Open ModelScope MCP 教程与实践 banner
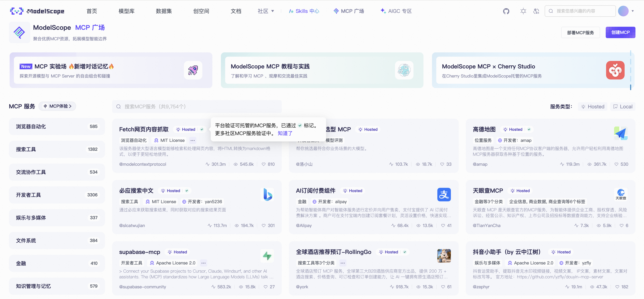The height and width of the screenshot is (299, 644). click(322, 70)
